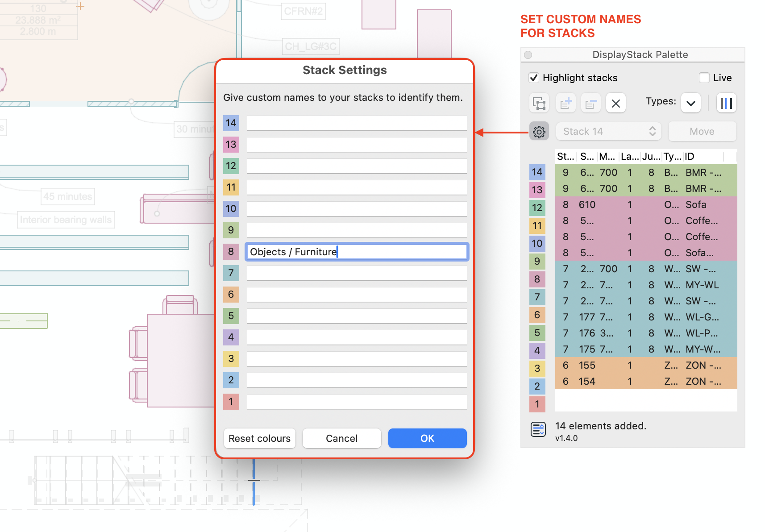Screen dimensions: 765x532
Task: Open the column display options icon
Action: (727, 103)
